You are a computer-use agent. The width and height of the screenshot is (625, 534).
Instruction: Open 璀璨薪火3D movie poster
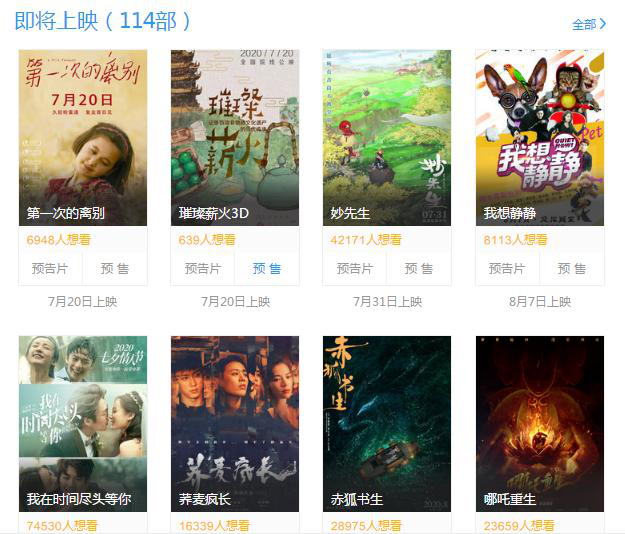[x=235, y=137]
